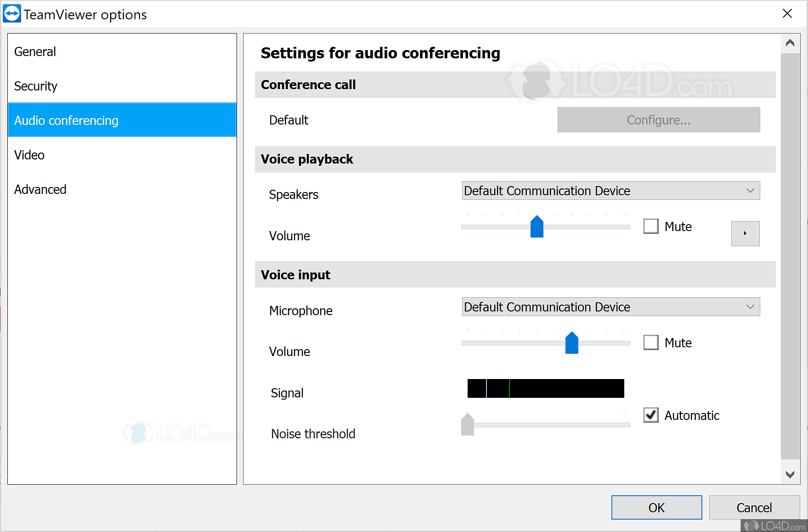This screenshot has width=808, height=532.
Task: Uncheck the Automatic noise threshold checkbox
Action: click(651, 415)
